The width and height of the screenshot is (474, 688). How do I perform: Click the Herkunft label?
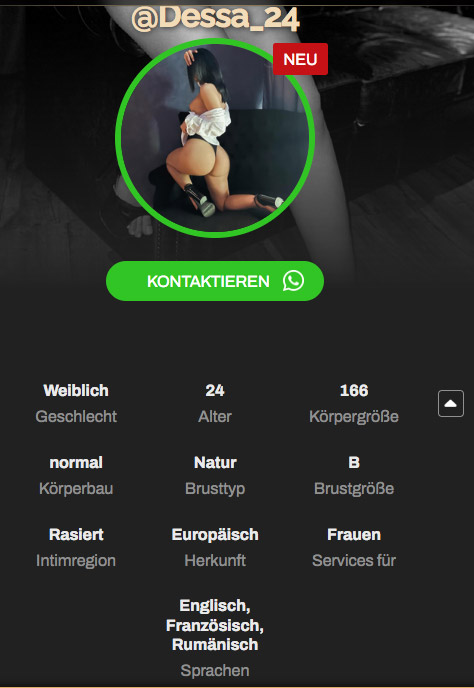point(215,560)
